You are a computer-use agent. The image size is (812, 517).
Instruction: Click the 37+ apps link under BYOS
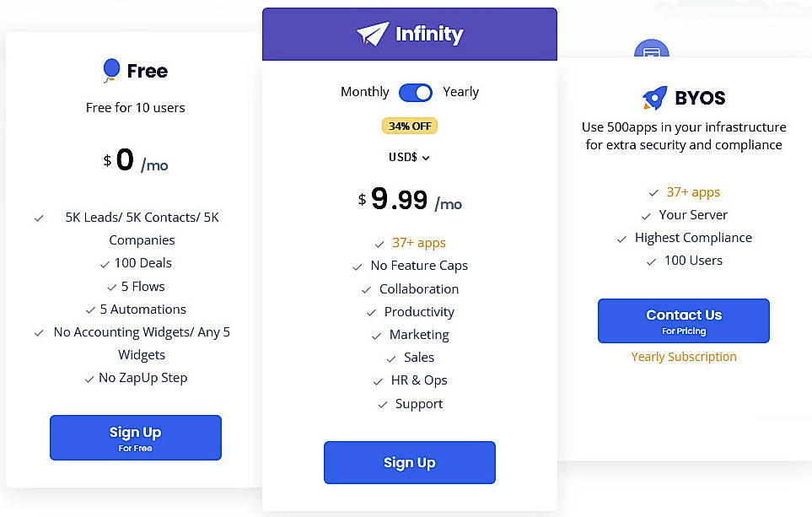point(693,192)
